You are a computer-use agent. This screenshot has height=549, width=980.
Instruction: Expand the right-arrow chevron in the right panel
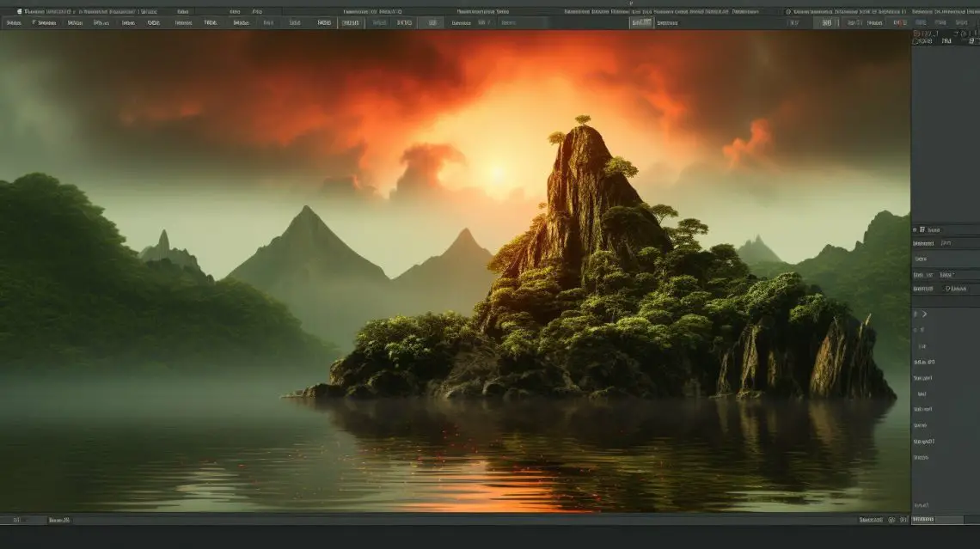925,314
